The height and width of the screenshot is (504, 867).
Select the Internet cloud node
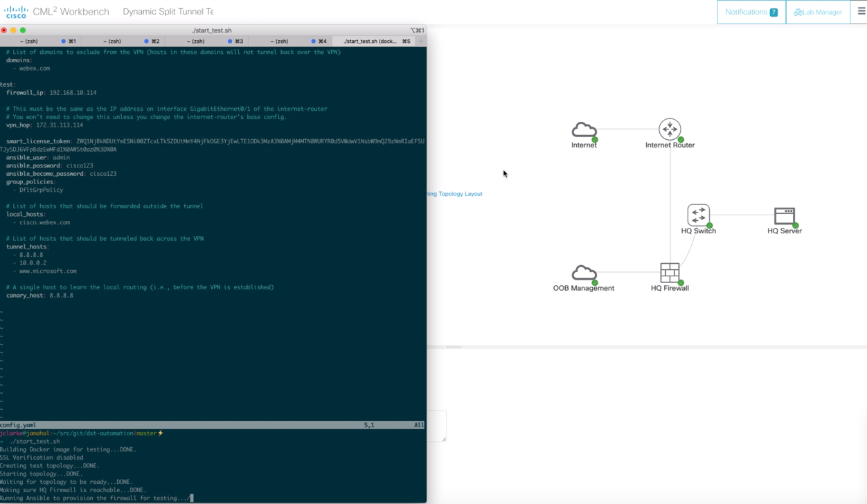coord(584,130)
